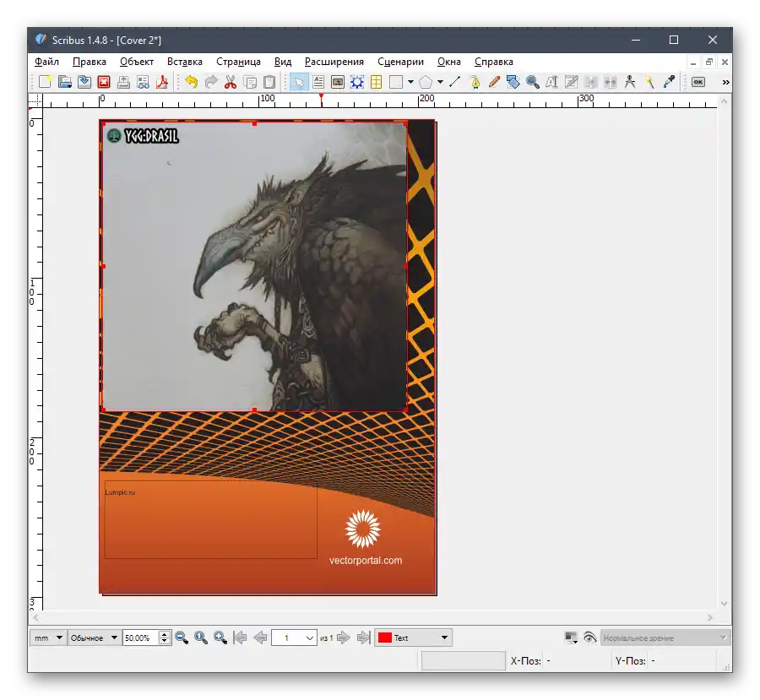Choose the Eyedropper tool
The width and height of the screenshot is (760, 700).
pyautogui.click(x=670, y=82)
